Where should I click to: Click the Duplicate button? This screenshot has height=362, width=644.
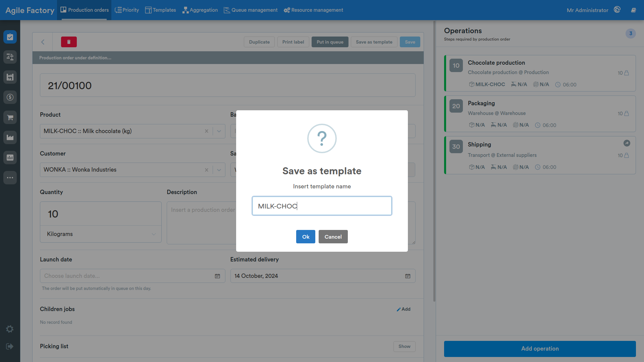coord(259,42)
